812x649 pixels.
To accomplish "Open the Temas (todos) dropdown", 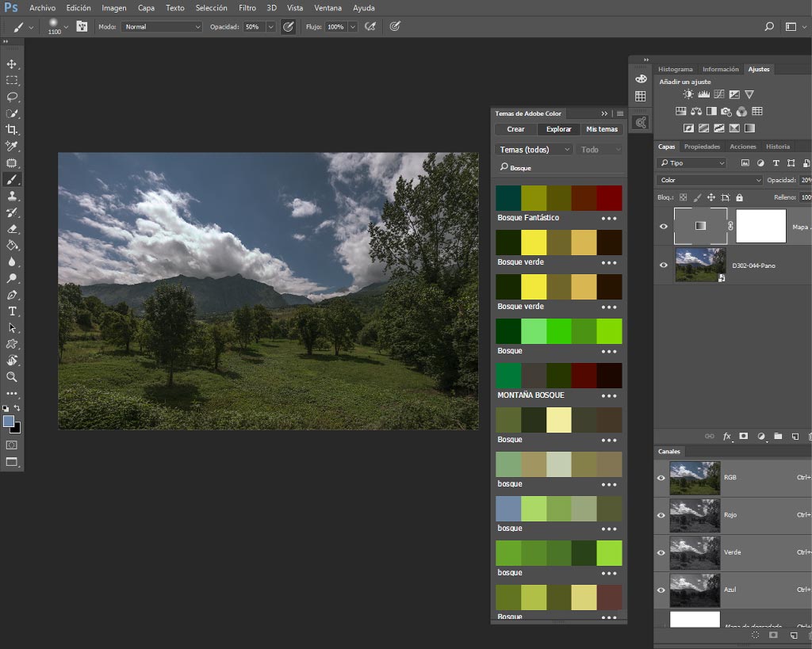I will (x=534, y=150).
